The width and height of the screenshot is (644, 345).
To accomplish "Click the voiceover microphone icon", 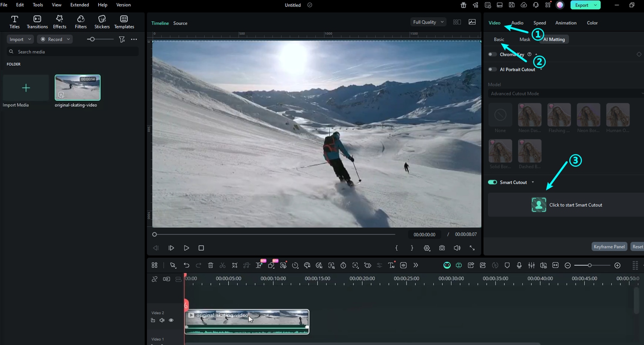I will (x=519, y=265).
